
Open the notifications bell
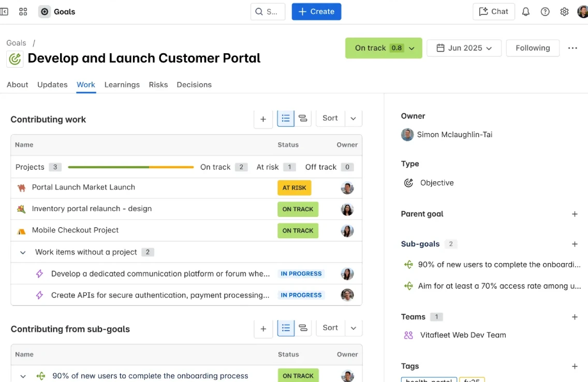click(x=526, y=11)
